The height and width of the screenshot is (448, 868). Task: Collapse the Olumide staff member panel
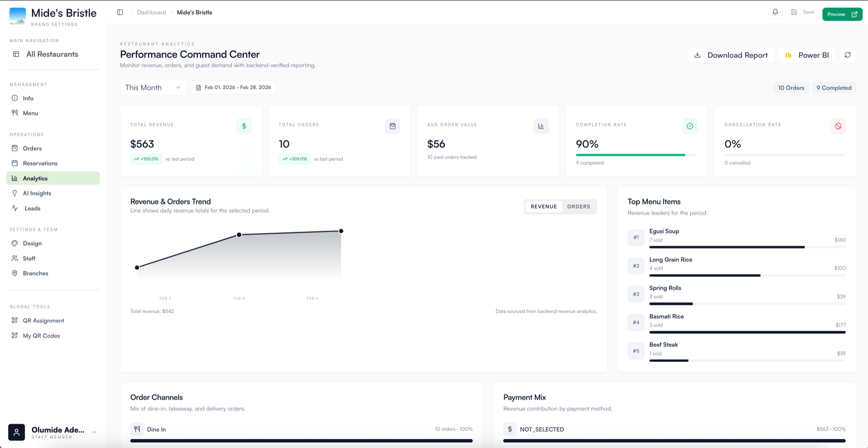(94, 432)
